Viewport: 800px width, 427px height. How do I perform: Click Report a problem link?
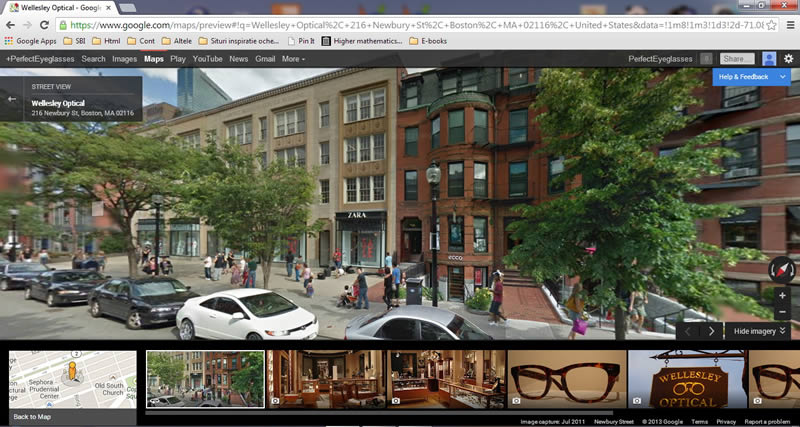point(767,422)
